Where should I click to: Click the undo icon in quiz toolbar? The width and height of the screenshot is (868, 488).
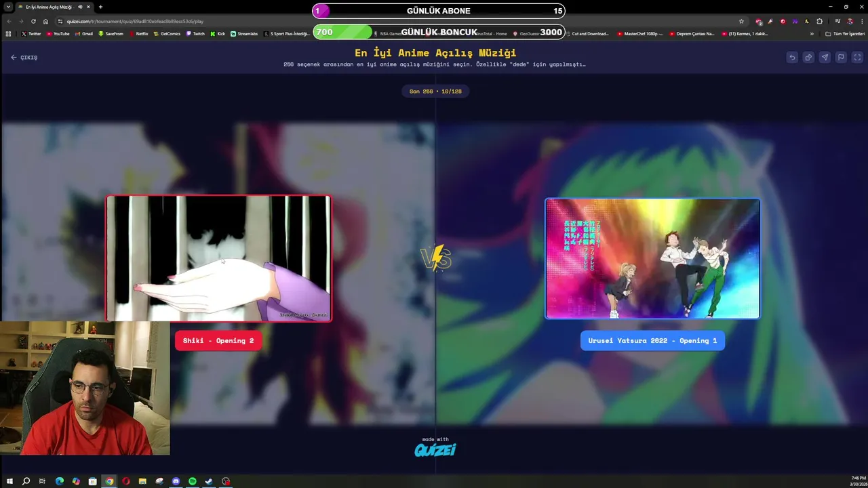pyautogui.click(x=792, y=58)
